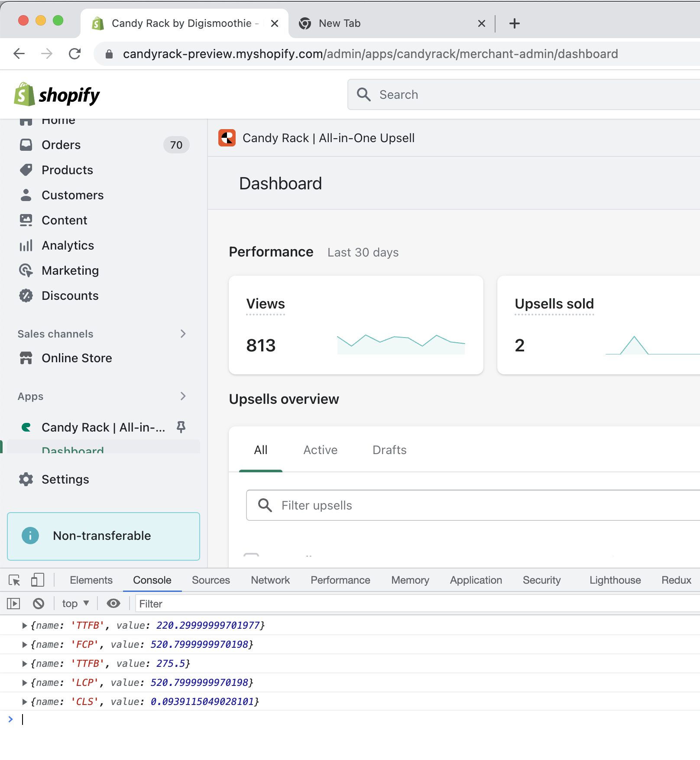Click the padlock site info icon

point(109,54)
